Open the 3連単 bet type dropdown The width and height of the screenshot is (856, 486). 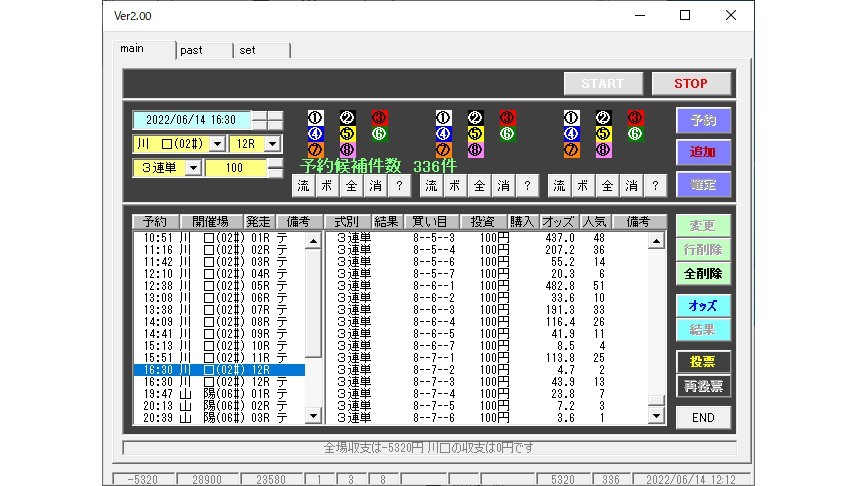click(x=193, y=168)
